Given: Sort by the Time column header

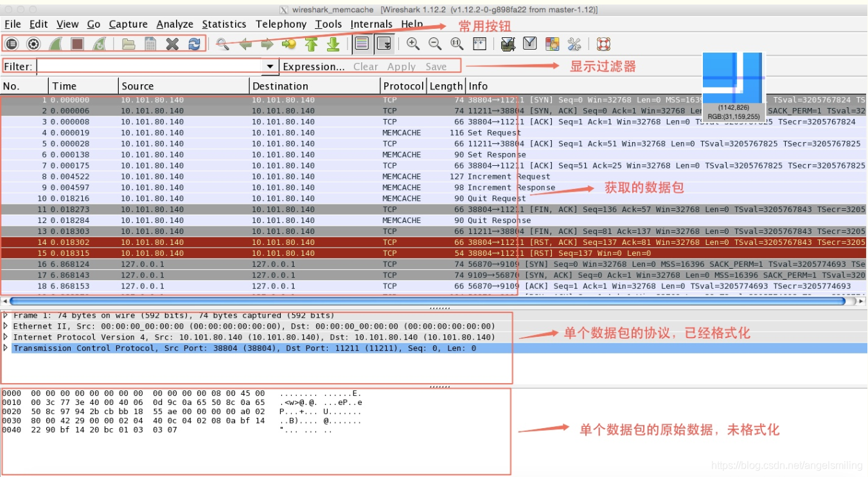Looking at the screenshot, I should coord(84,86).
